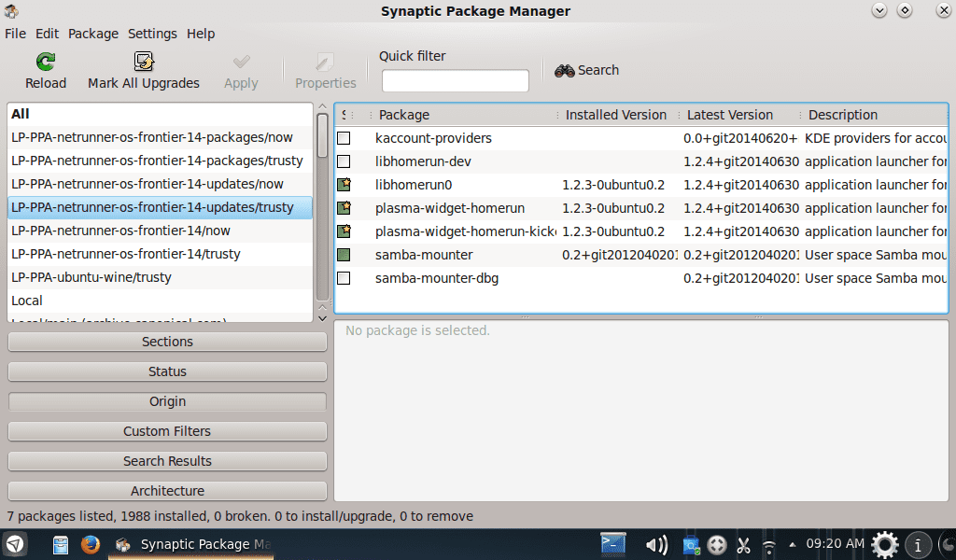Viewport: 956px width, 560px height.
Task: Select the libhomerun0 package name
Action: [414, 185]
